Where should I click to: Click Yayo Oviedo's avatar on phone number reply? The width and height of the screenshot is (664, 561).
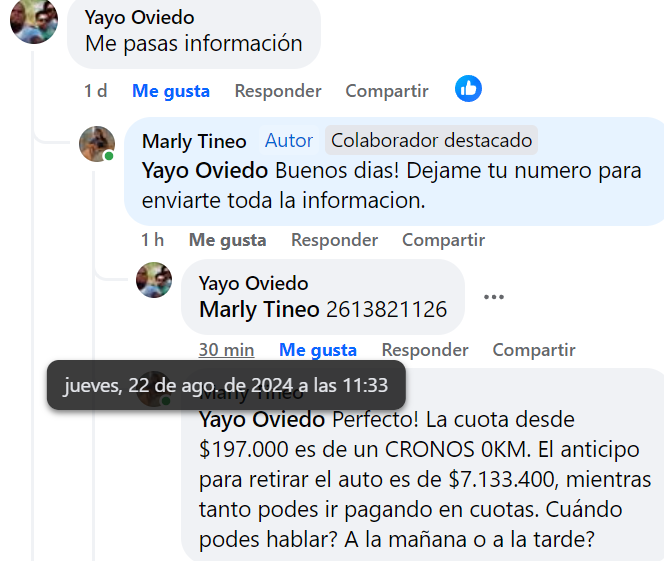[x=154, y=280]
